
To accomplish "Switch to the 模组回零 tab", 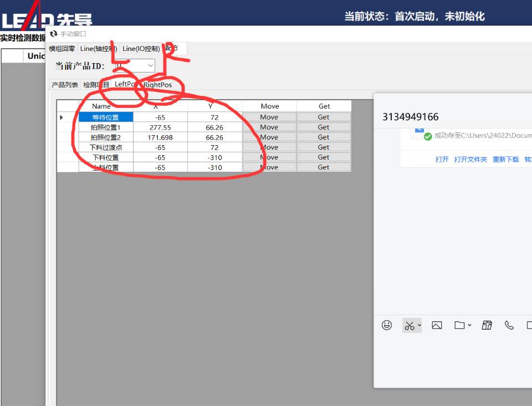I will click(x=62, y=49).
